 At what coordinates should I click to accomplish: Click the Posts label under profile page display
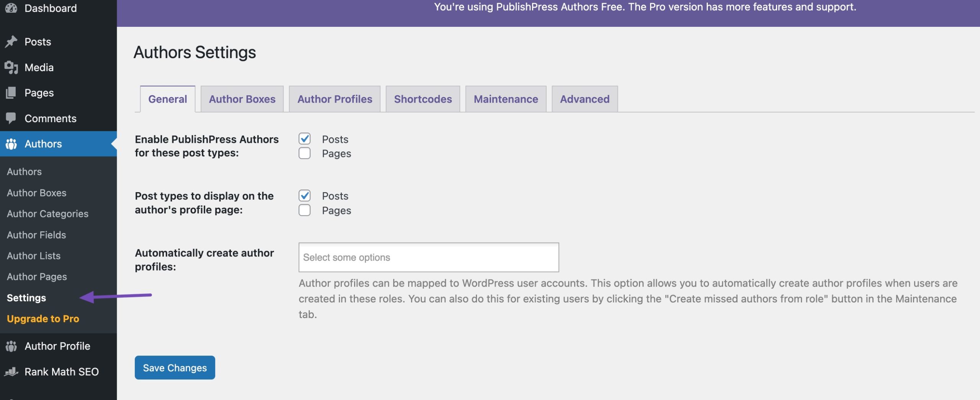335,196
